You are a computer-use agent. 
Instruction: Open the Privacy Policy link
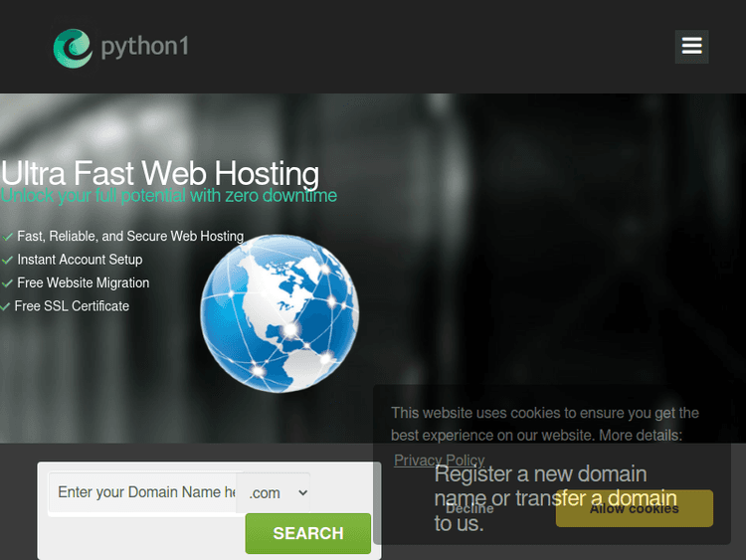(x=439, y=461)
